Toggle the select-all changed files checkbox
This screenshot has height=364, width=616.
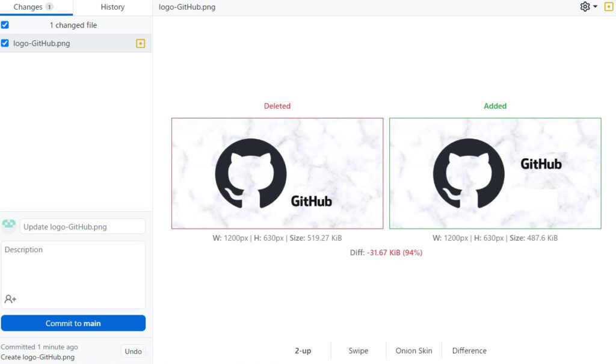point(5,25)
